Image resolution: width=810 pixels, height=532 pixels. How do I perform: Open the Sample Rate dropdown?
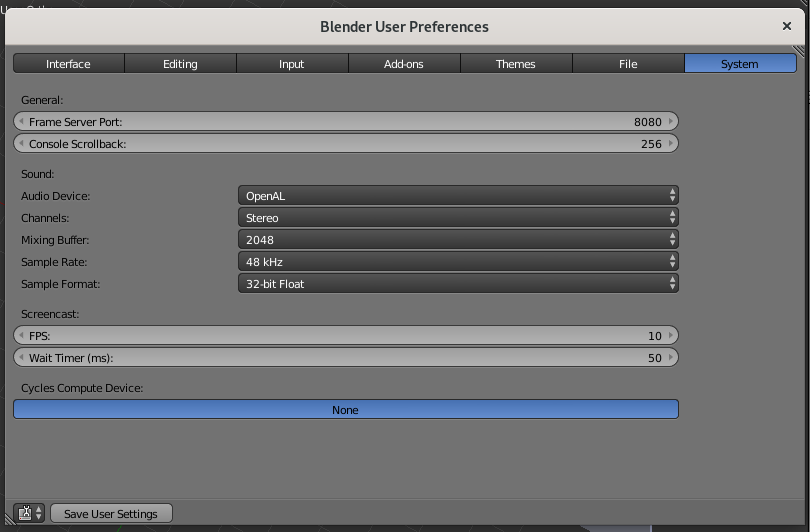click(458, 261)
